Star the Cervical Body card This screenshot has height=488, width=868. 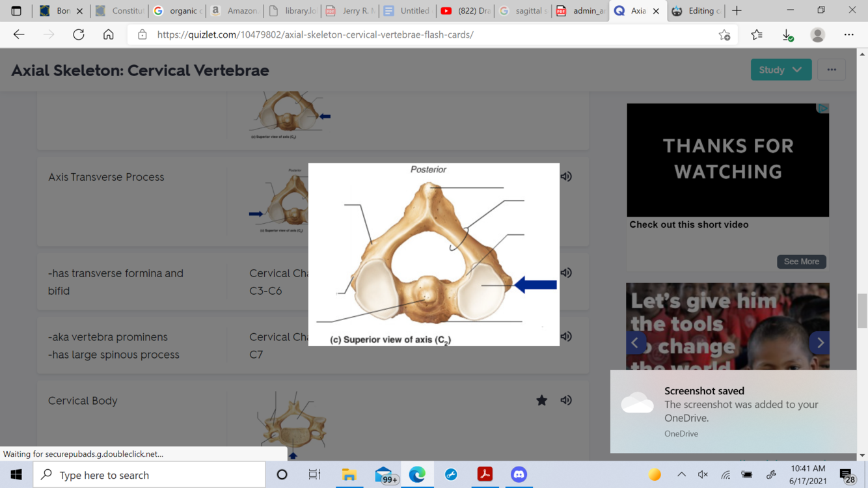point(541,401)
